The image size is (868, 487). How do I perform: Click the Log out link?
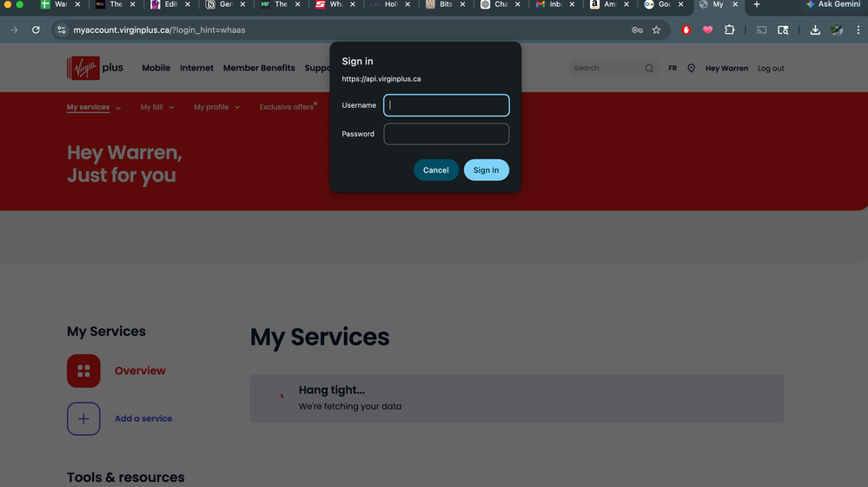(x=772, y=68)
